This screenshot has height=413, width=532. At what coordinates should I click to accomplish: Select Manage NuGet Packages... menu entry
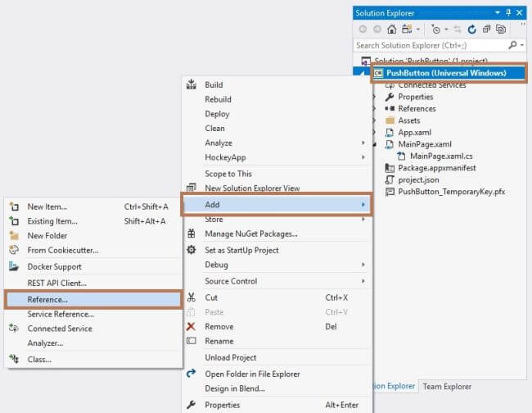[x=250, y=234]
